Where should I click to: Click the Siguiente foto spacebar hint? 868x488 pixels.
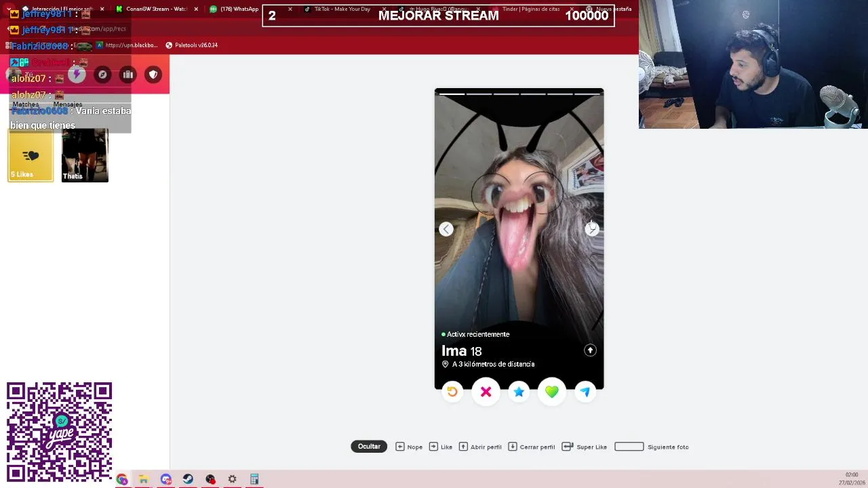652,447
